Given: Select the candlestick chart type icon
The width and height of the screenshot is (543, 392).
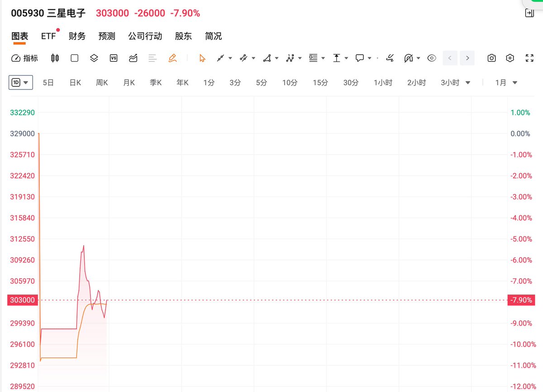Looking at the screenshot, I should coord(55,58).
